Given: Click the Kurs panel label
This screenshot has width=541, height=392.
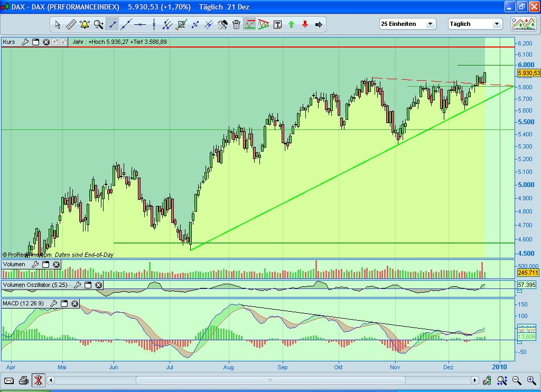Looking at the screenshot, I should click(9, 42).
